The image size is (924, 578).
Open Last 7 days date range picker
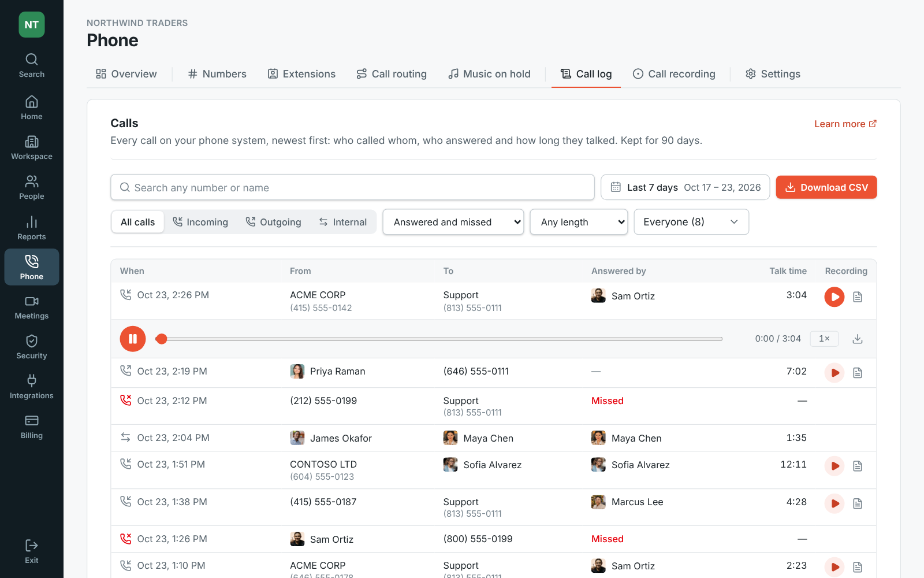(685, 187)
